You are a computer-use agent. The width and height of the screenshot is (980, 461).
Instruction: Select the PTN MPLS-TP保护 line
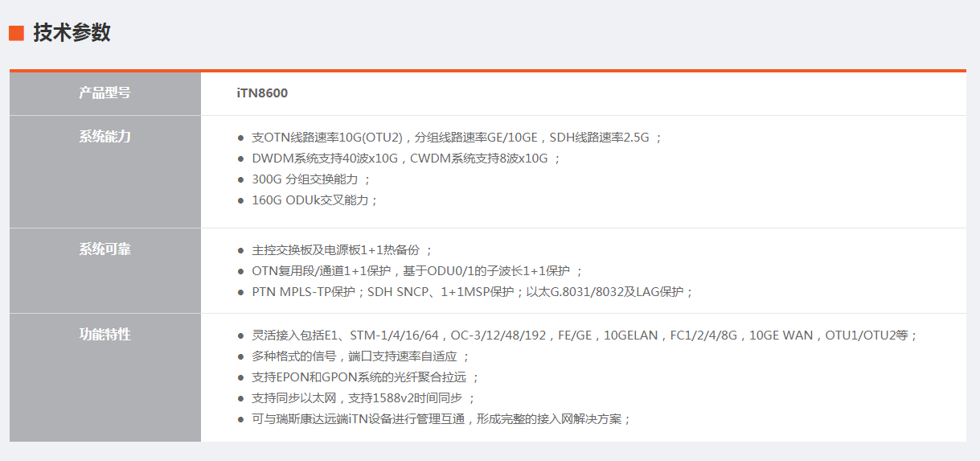coord(472,292)
